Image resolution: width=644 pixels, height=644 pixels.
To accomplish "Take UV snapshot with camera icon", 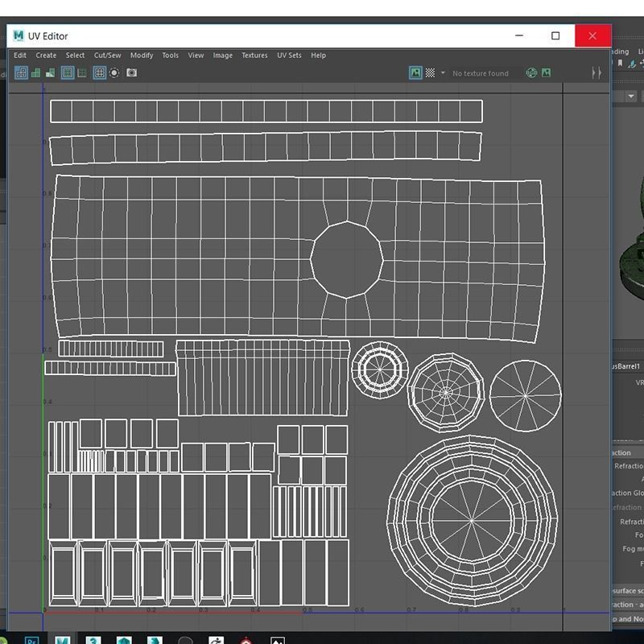I will pyautogui.click(x=131, y=73).
